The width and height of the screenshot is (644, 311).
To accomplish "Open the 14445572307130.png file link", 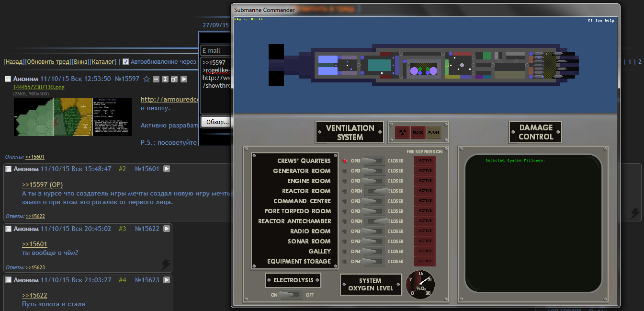I will point(39,87).
